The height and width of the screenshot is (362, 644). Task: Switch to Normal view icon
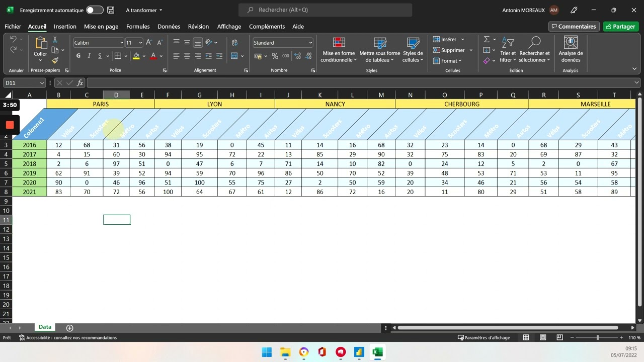point(526,337)
